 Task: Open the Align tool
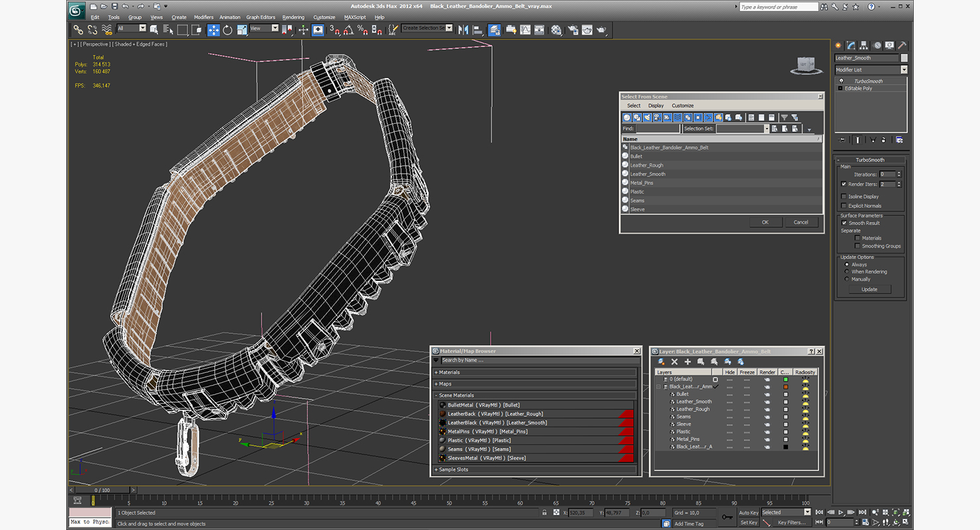[478, 30]
